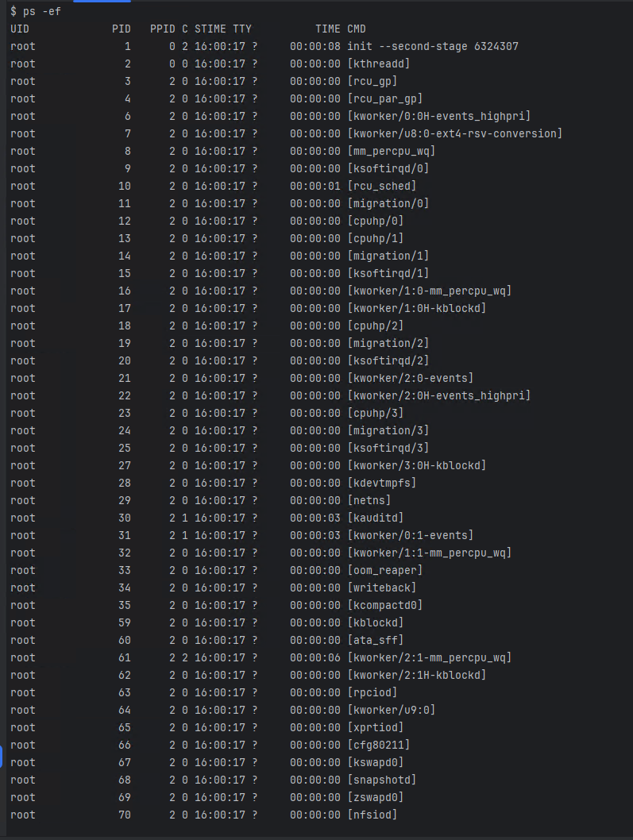Click the blue active tab indicator at top

[x=102, y=1]
